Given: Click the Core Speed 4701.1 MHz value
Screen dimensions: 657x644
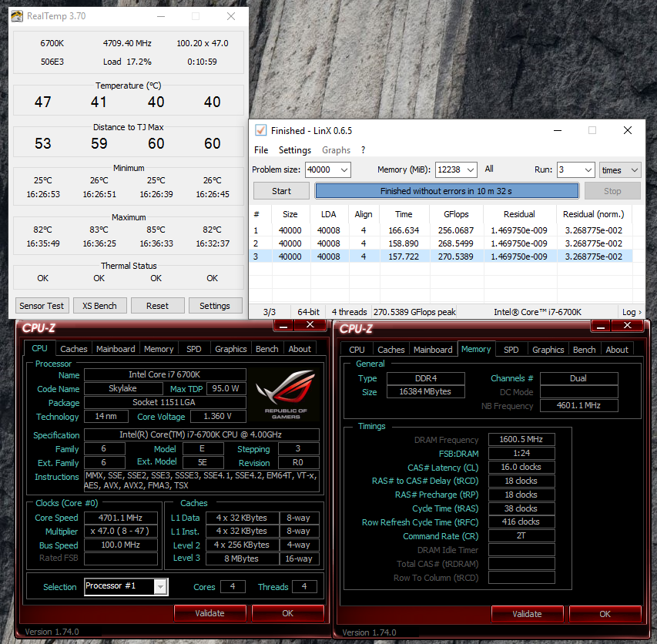Looking at the screenshot, I should tap(121, 518).
